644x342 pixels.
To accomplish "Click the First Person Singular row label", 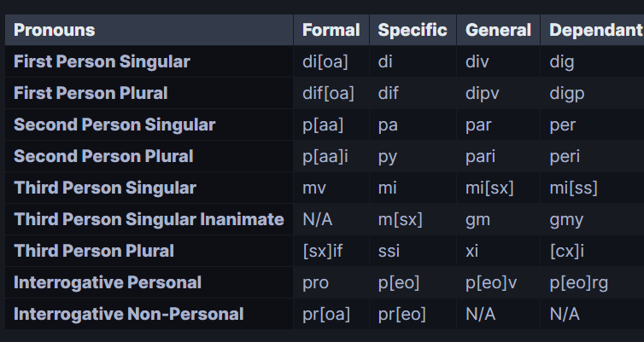I will [x=102, y=61].
